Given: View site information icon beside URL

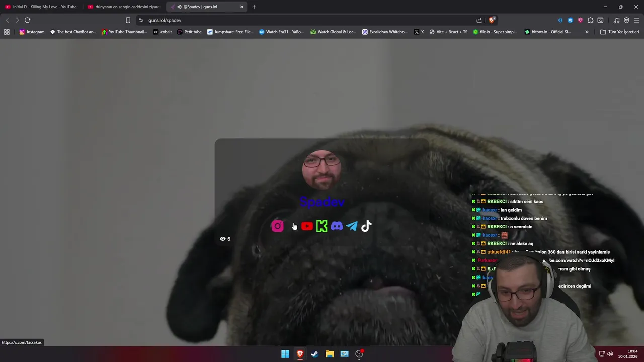Looking at the screenshot, I should coord(141,20).
